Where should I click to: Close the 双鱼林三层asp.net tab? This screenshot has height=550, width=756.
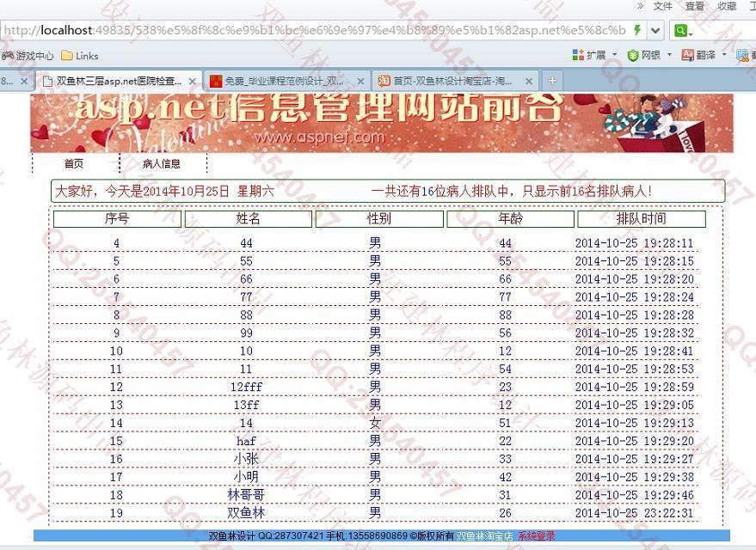click(193, 82)
